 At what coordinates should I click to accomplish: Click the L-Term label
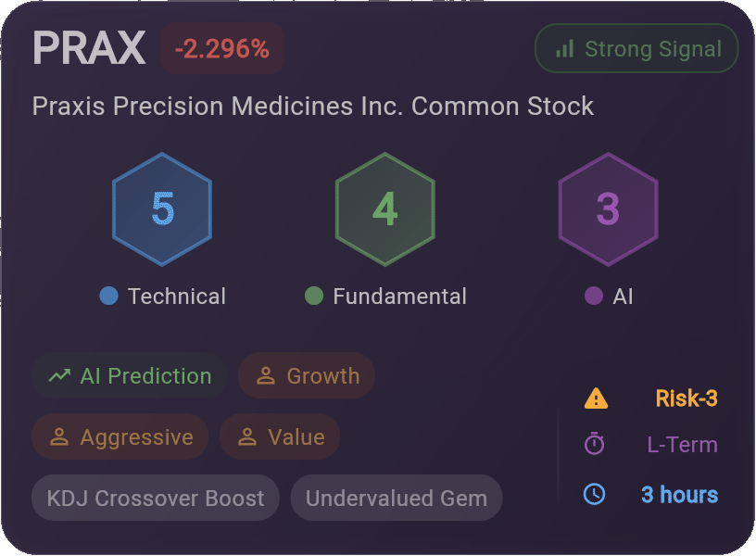coord(682,444)
